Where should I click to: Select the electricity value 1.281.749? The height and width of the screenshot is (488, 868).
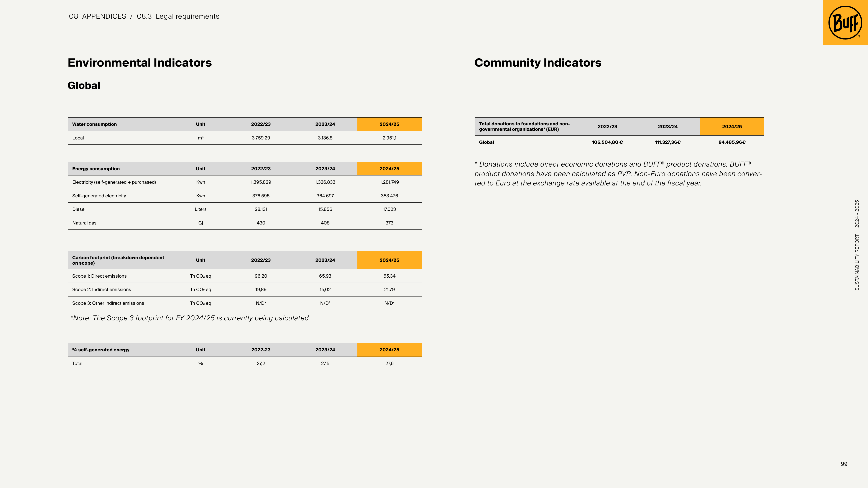[x=389, y=182]
